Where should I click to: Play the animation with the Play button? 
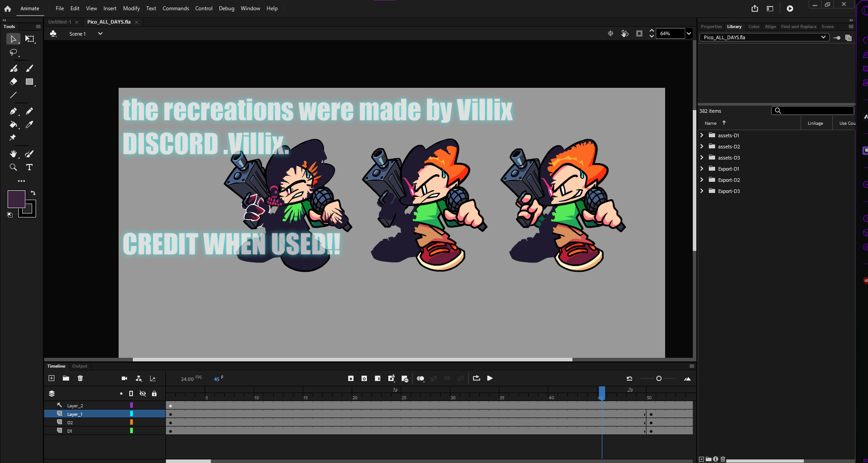click(490, 378)
